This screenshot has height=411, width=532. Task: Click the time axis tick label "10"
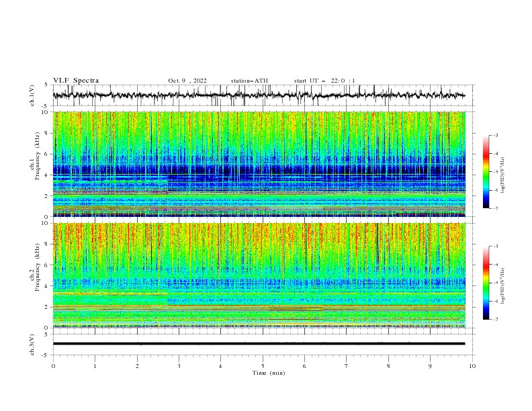[472, 366]
